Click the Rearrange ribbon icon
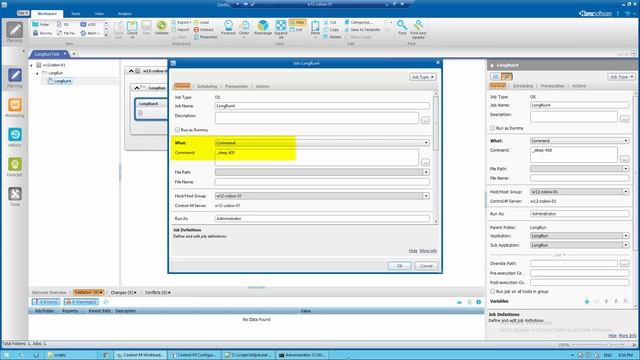This screenshot has height=360, width=640. [x=263, y=27]
